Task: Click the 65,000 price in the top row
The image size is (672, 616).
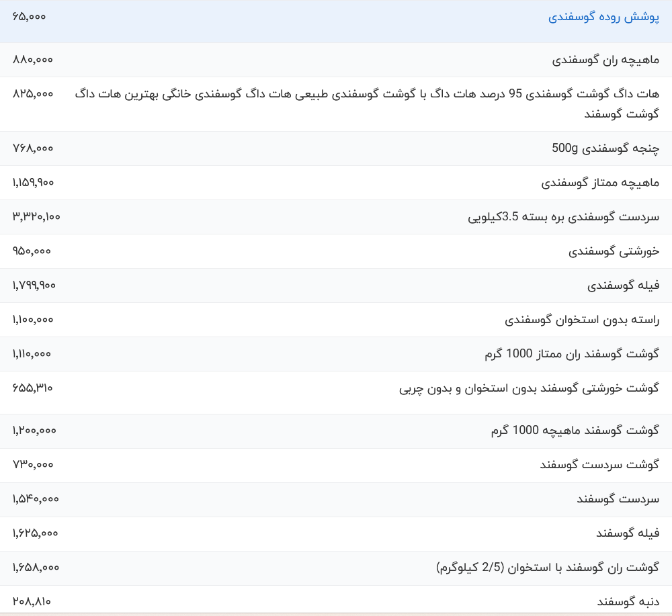Action: (29, 16)
